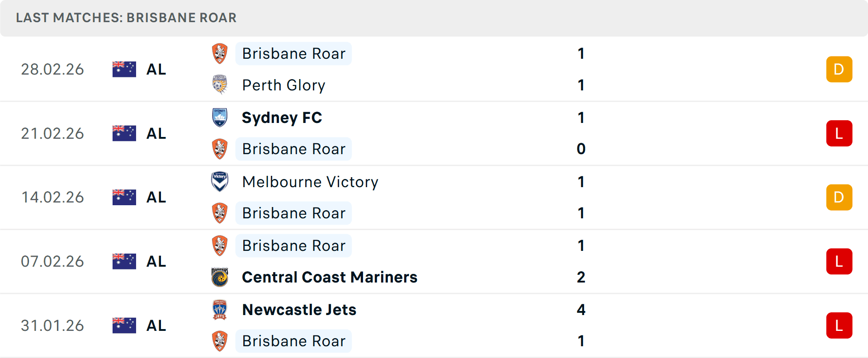The height and width of the screenshot is (358, 868).
Task: Select the Newcastle Jets club badge
Action: pos(220,310)
